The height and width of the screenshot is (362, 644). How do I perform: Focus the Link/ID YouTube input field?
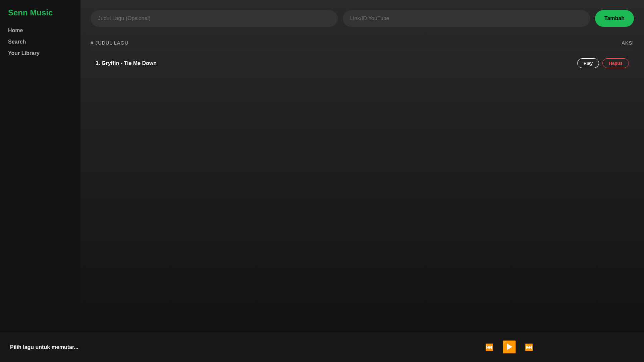pyautogui.click(x=466, y=18)
